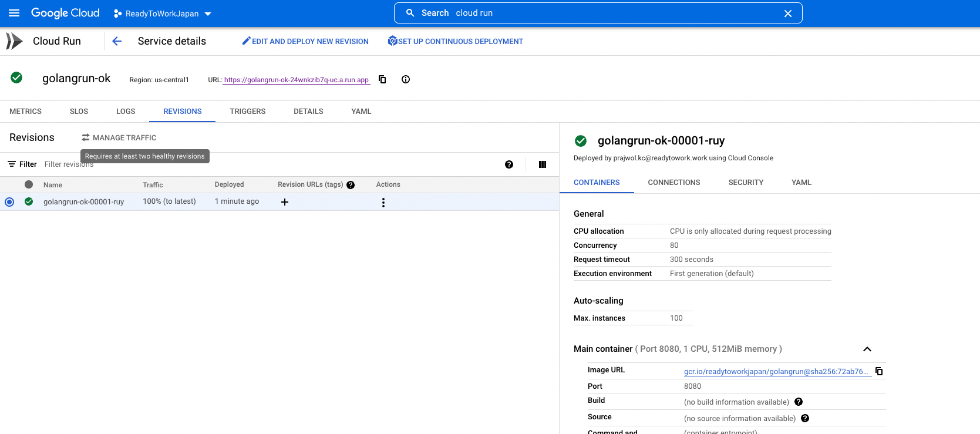Click the Port 8080 value
Image resolution: width=980 pixels, height=434 pixels.
[692, 386]
